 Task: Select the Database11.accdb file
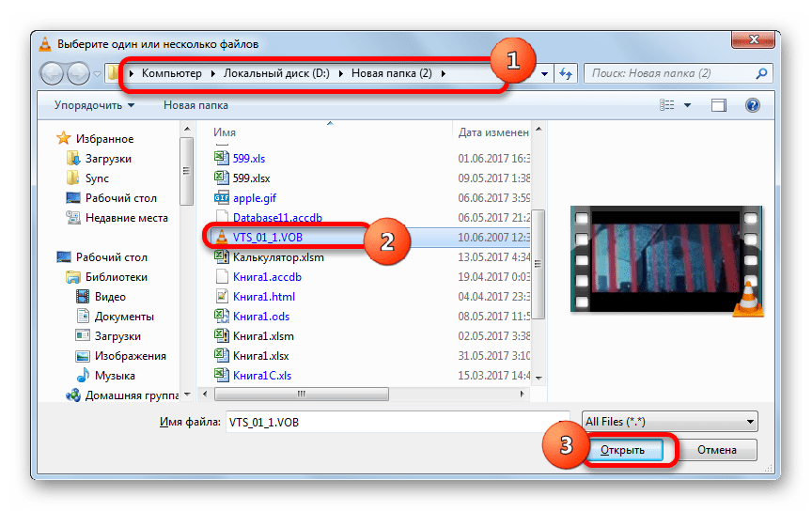point(277,217)
